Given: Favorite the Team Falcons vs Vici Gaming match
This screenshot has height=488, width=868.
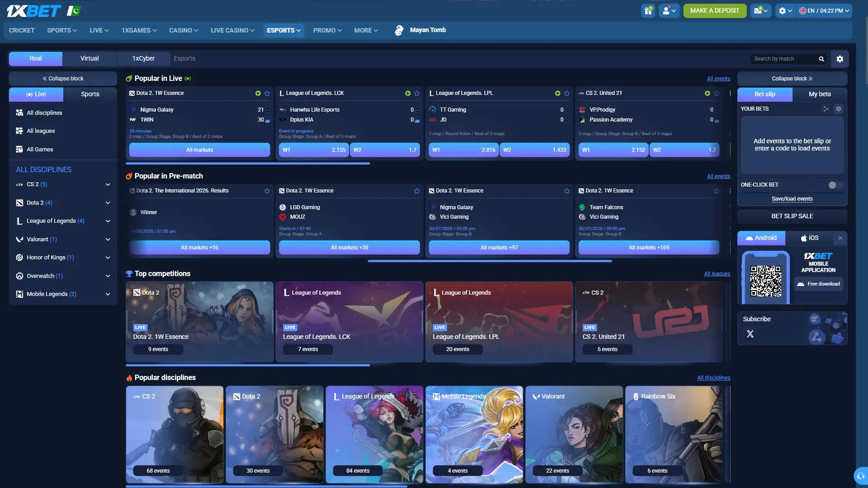Looking at the screenshot, I should point(716,191).
